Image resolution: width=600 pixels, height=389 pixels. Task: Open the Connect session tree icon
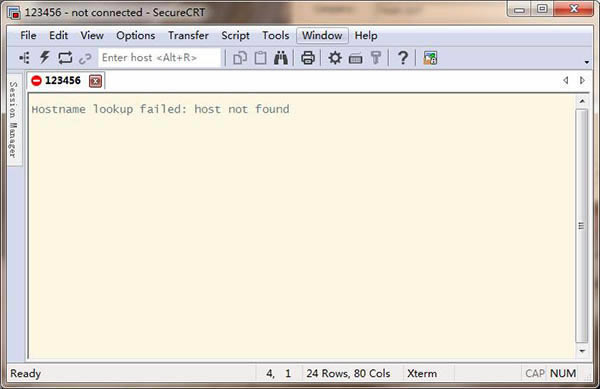click(x=24, y=58)
